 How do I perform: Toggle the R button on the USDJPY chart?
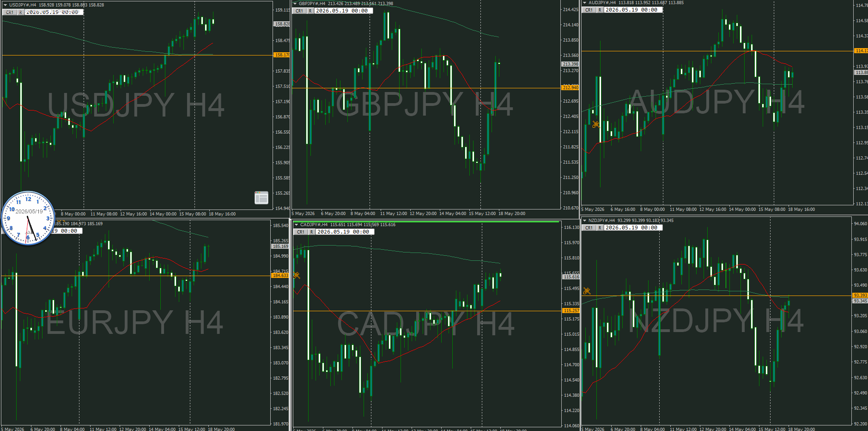tap(21, 12)
